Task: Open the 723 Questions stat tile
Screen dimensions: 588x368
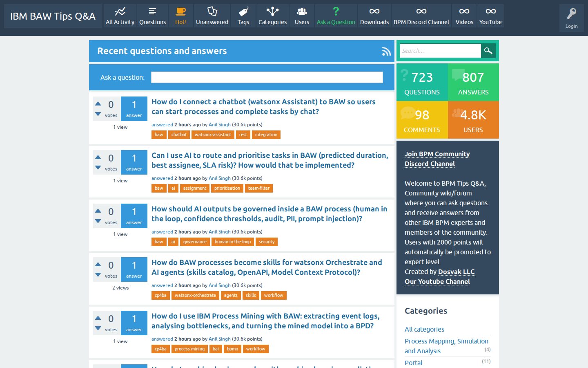Action: [x=422, y=82]
